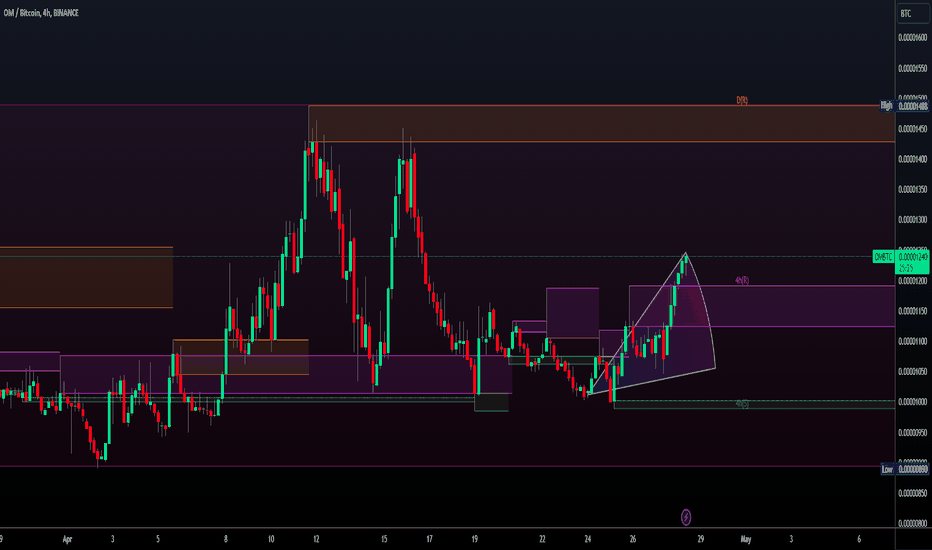Viewport: 932px width, 550px height.
Task: Select the orange D(R) resistance rectangle
Action: pyautogui.click(x=602, y=124)
